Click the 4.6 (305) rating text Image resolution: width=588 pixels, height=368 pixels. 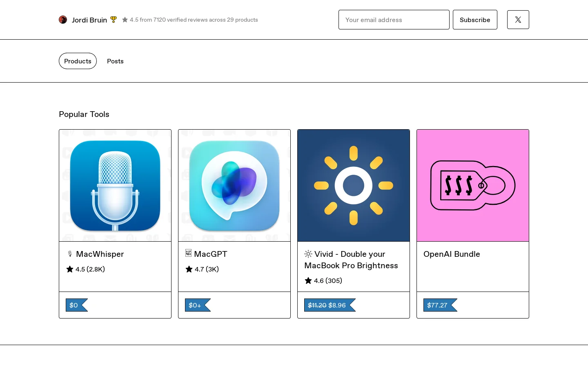[328, 280]
